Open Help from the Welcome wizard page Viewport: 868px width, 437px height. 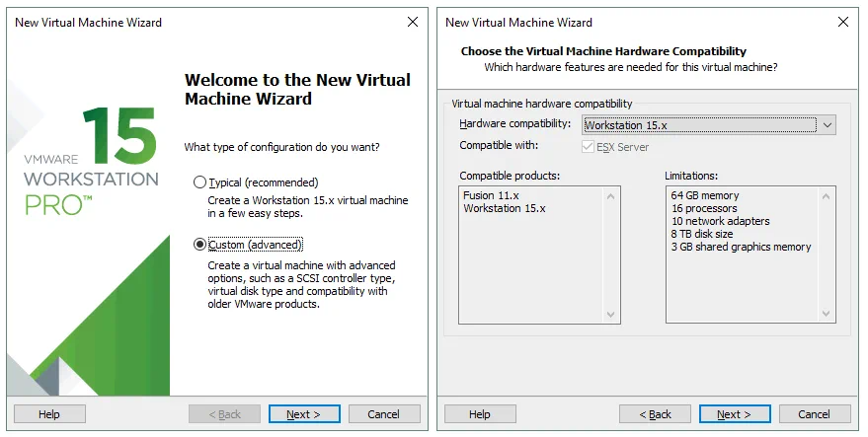(49, 414)
